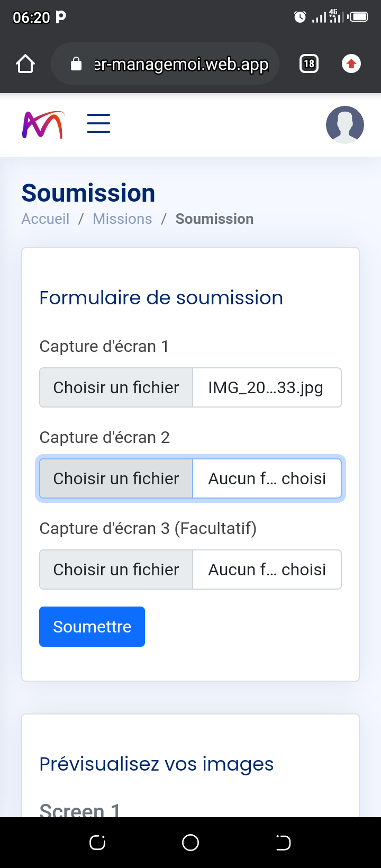Tap the user profile avatar
This screenshot has width=381, height=868.
point(344,125)
